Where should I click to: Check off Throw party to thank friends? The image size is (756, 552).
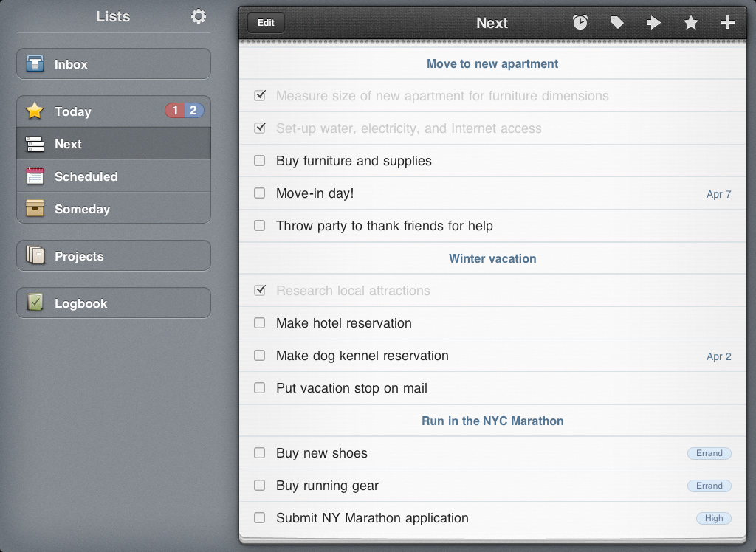click(x=259, y=225)
